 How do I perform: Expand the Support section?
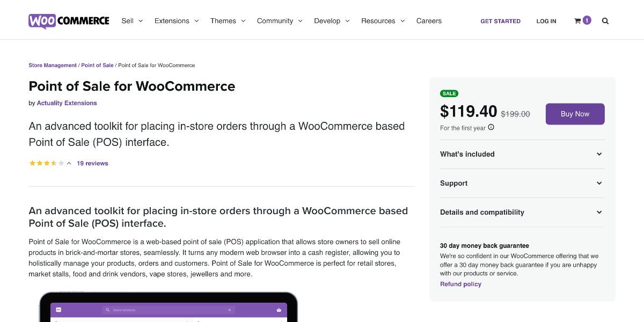coord(522,183)
